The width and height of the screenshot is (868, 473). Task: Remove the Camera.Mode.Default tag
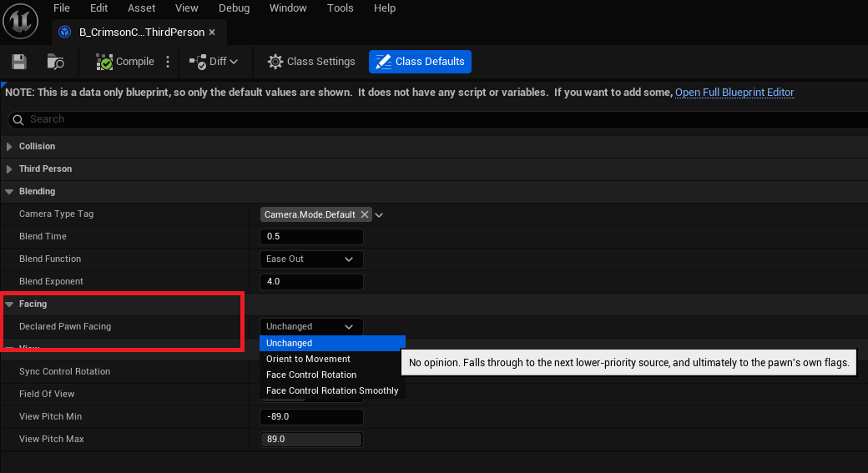click(364, 214)
